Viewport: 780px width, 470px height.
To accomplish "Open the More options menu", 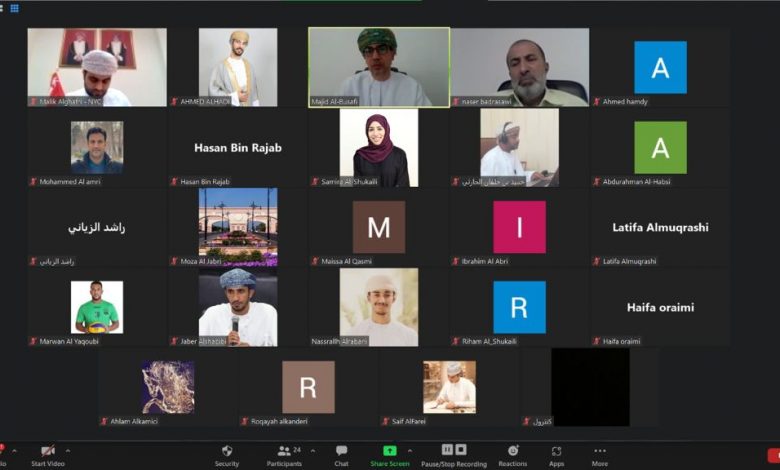I will 600,452.
